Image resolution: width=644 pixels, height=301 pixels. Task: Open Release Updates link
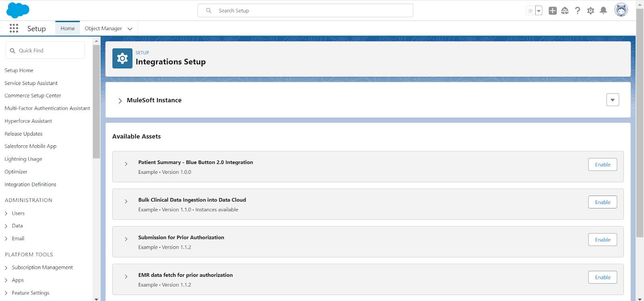tap(23, 134)
